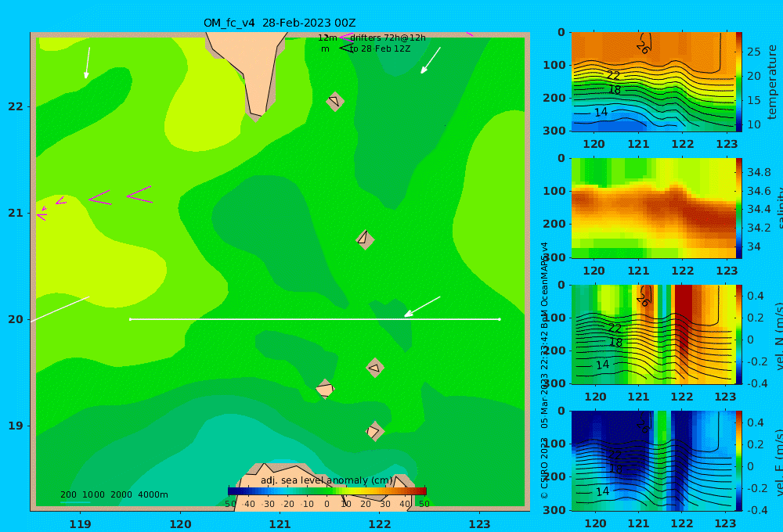Image resolution: width=783 pixels, height=532 pixels.
Task: Click the small island near 22N 122E
Action: 335,101
